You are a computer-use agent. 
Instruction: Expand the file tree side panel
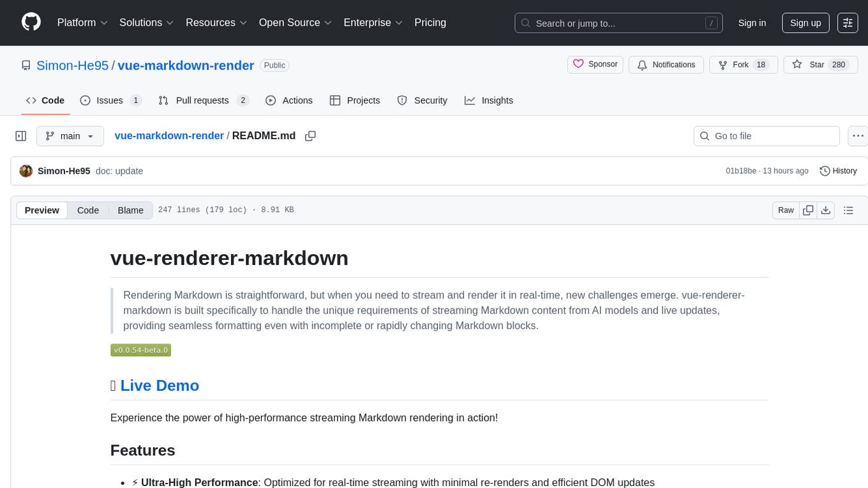point(21,136)
